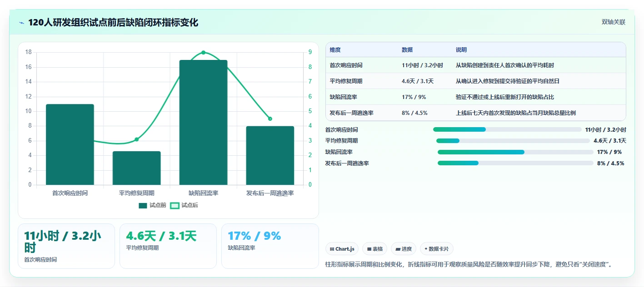Screen dimensions: 644x287
Task: Click the 缺陷回流率 progress bar
Action: coord(515,152)
